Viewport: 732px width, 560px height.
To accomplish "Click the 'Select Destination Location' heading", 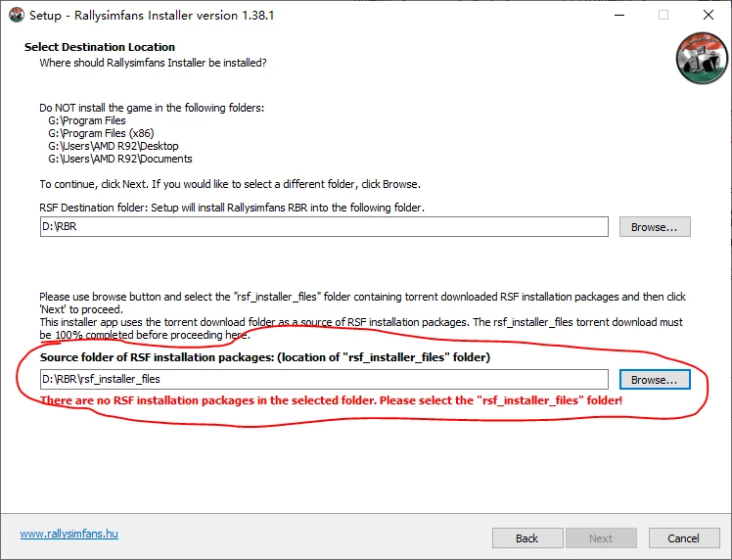I will [100, 47].
